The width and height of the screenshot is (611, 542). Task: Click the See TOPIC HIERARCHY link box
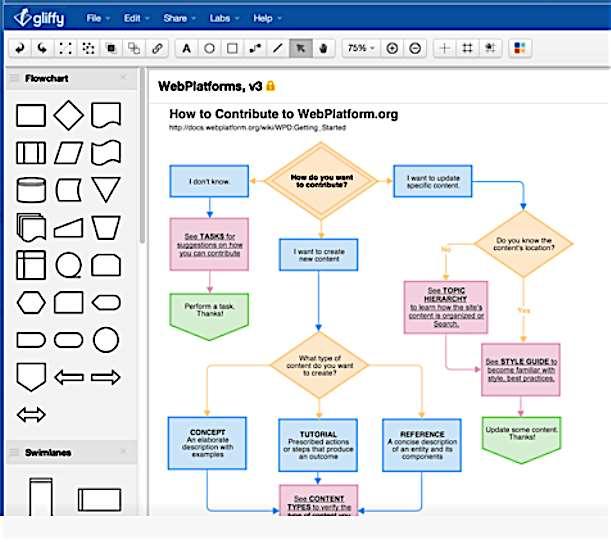point(446,307)
